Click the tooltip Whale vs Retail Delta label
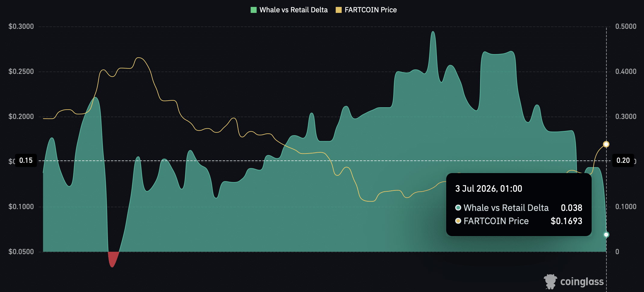This screenshot has height=292, width=644. pos(506,208)
